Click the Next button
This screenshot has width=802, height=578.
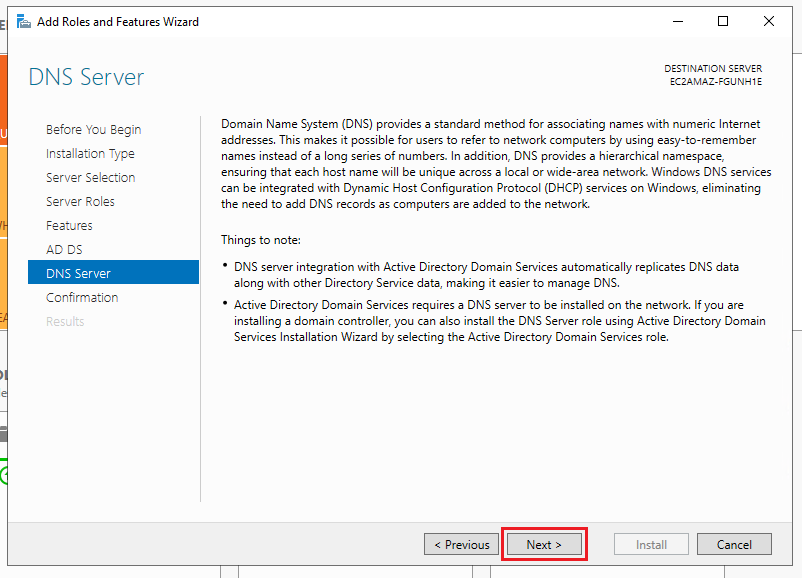click(x=544, y=544)
